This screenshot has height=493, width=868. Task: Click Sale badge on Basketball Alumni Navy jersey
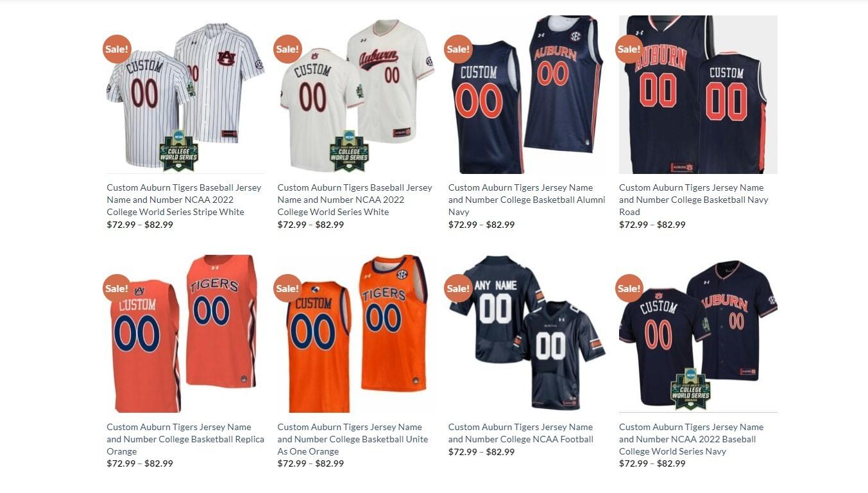click(x=458, y=49)
